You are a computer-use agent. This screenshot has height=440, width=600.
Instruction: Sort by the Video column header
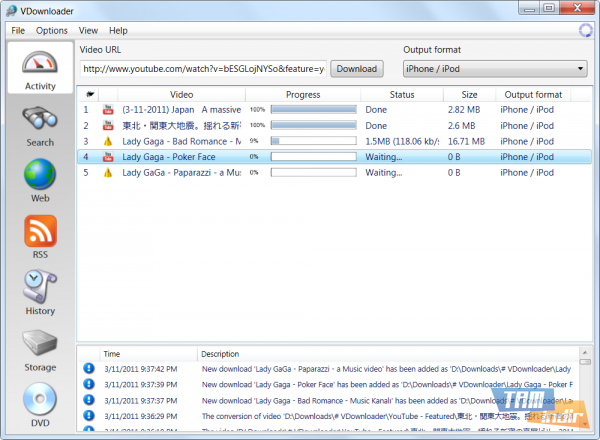point(181,95)
